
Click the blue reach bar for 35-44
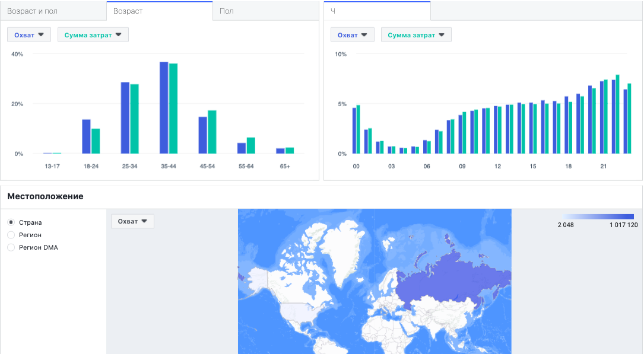pos(164,108)
